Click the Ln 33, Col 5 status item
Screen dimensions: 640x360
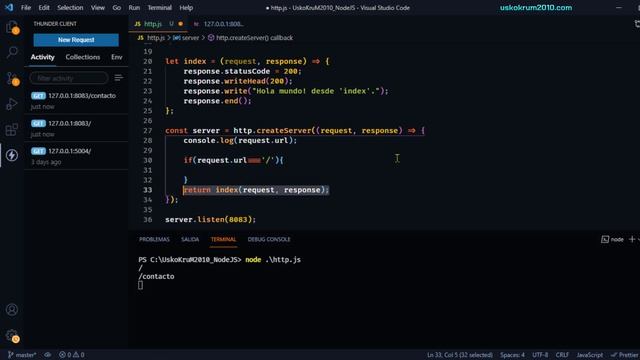(460, 355)
